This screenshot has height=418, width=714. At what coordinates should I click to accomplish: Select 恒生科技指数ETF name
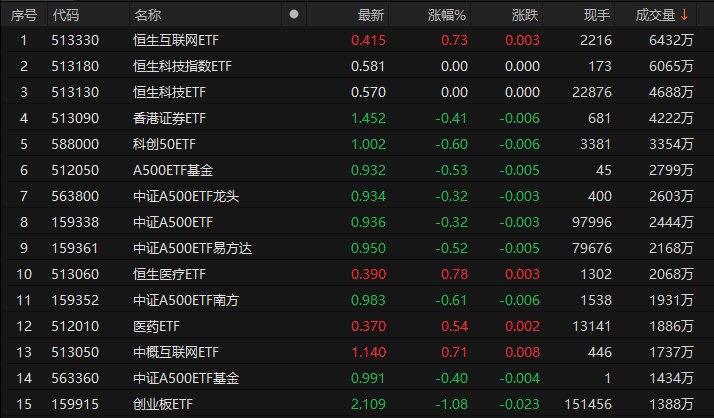coord(183,66)
